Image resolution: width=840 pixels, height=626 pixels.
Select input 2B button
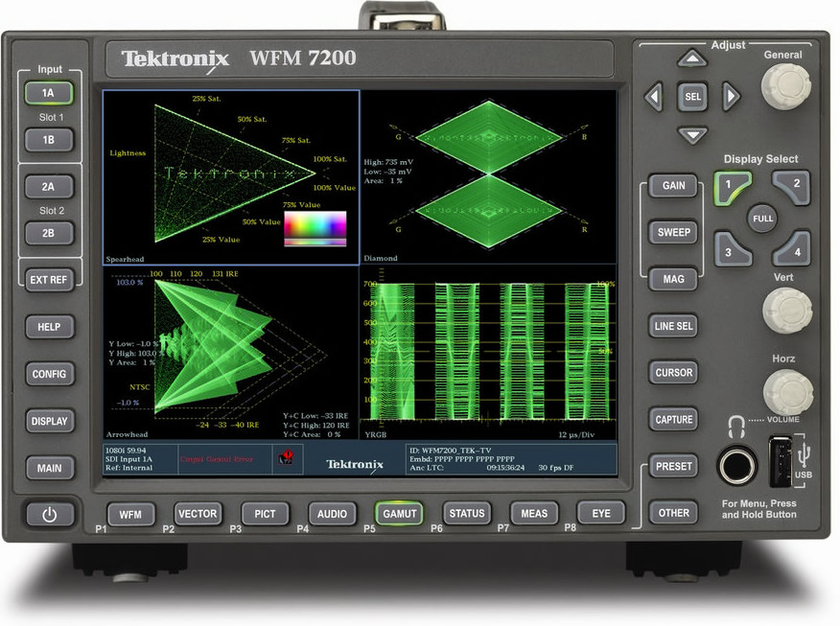click(48, 234)
